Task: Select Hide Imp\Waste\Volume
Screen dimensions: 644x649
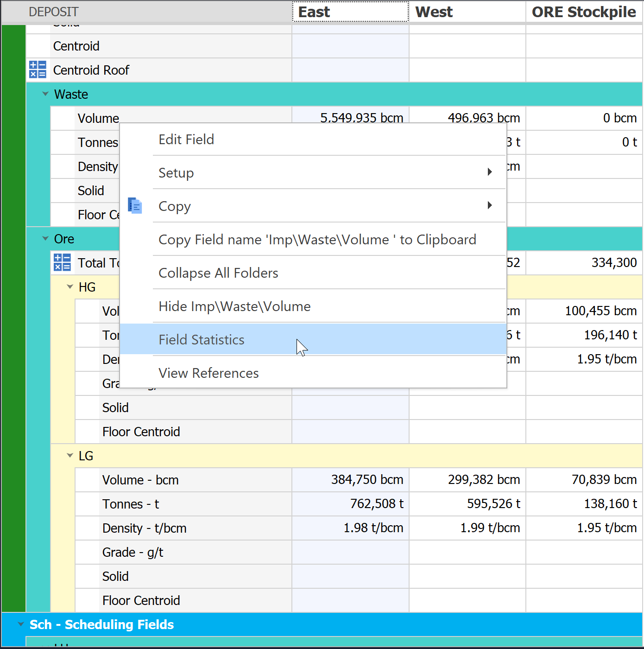Action: (x=234, y=306)
